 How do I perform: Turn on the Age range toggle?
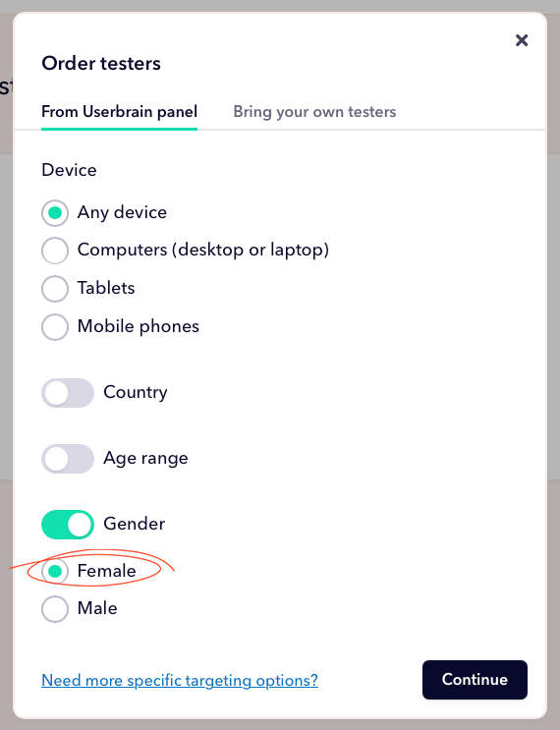click(68, 459)
